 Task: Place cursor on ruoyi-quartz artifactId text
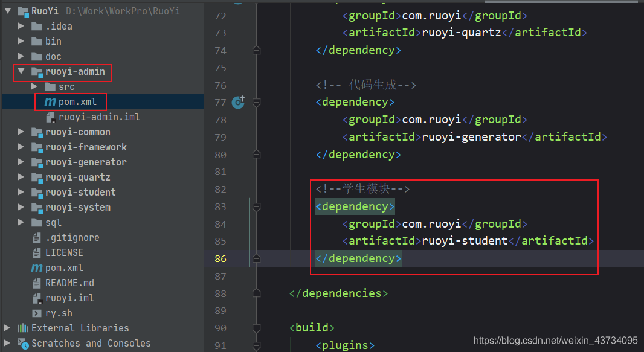point(462,33)
